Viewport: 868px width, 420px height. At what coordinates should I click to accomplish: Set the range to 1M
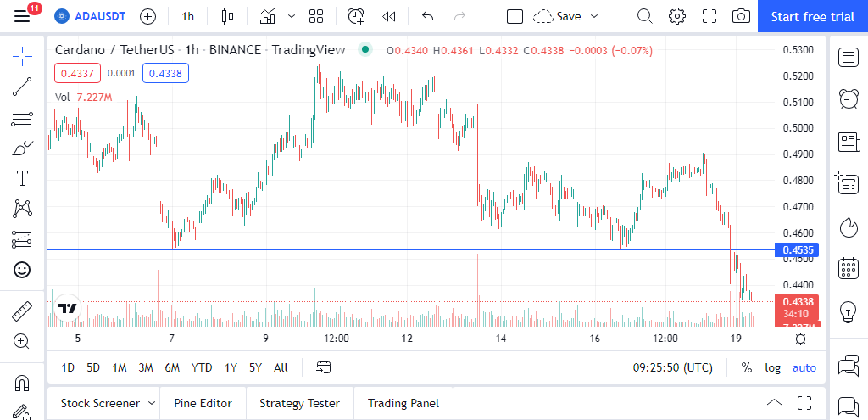[119, 367]
